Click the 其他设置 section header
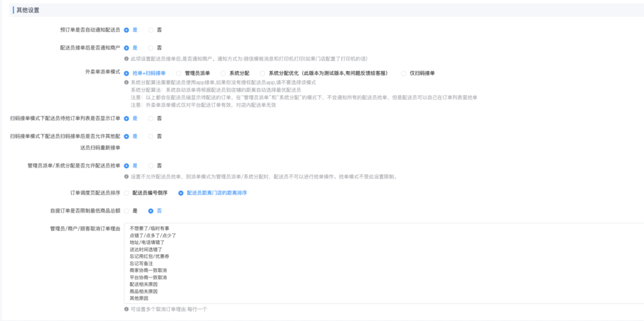644x321 pixels. click(x=28, y=10)
